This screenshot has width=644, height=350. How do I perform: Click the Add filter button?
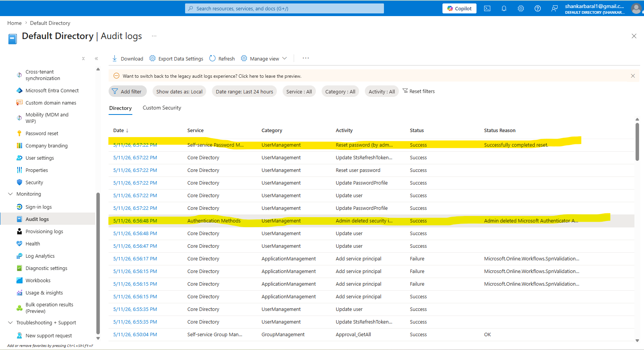pyautogui.click(x=128, y=92)
